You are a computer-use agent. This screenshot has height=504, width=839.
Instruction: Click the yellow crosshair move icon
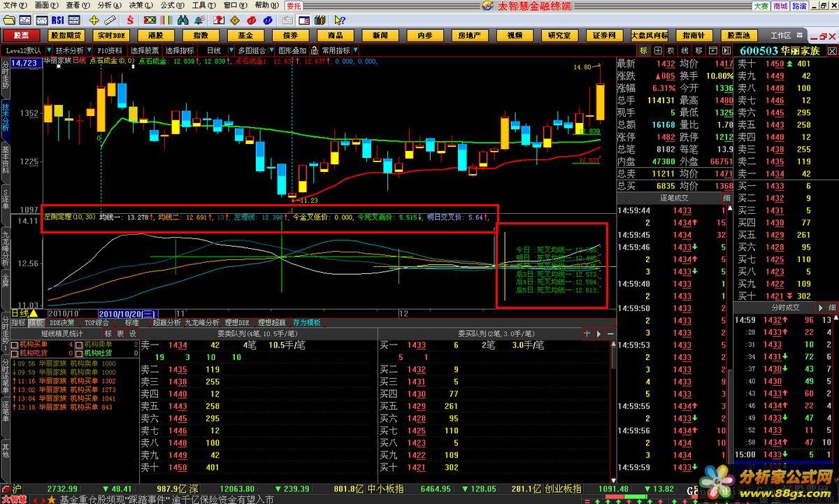[94, 20]
